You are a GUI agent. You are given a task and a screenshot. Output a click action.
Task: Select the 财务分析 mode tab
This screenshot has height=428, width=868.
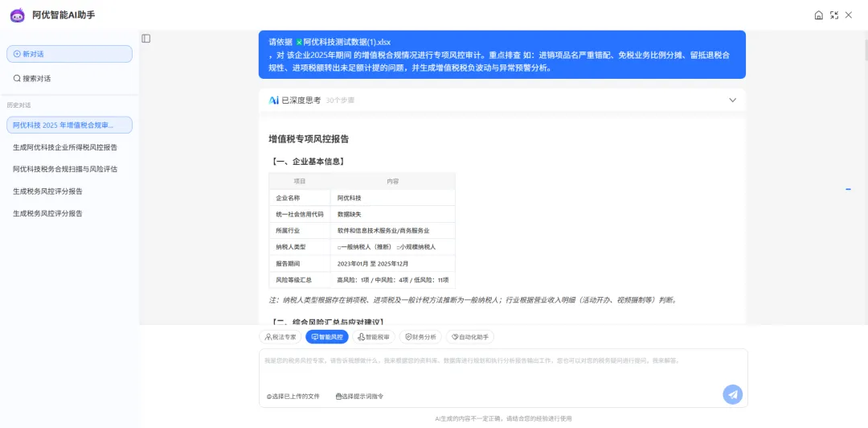pos(420,337)
